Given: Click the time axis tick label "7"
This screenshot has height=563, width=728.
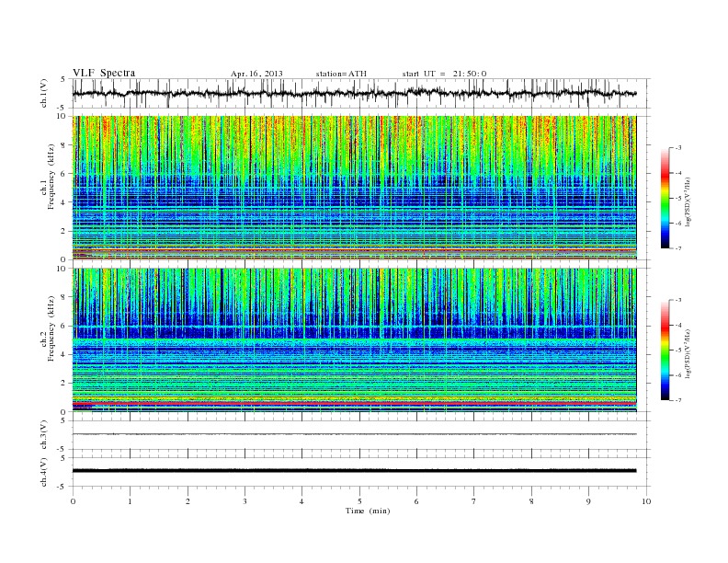Looking at the screenshot, I should tap(474, 501).
